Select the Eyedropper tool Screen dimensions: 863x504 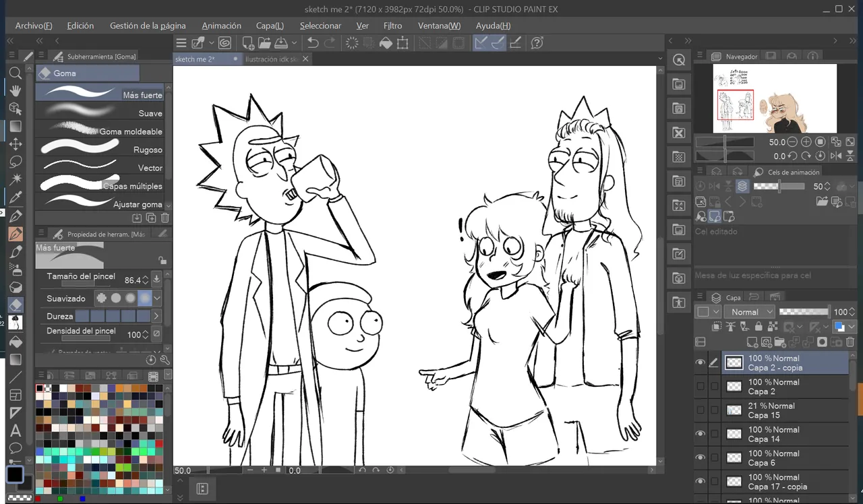[15, 197]
